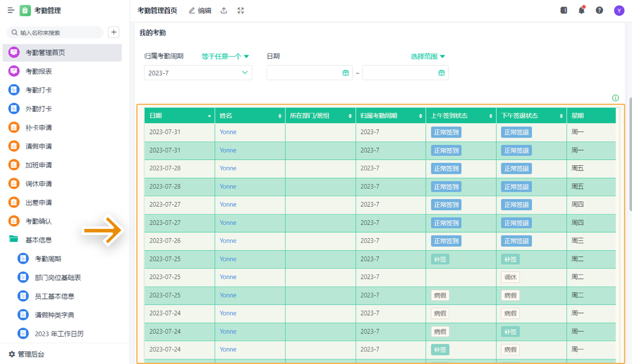Open the 等于任意一个 condition dropdown
The height and width of the screenshot is (364, 632).
pyautogui.click(x=225, y=56)
